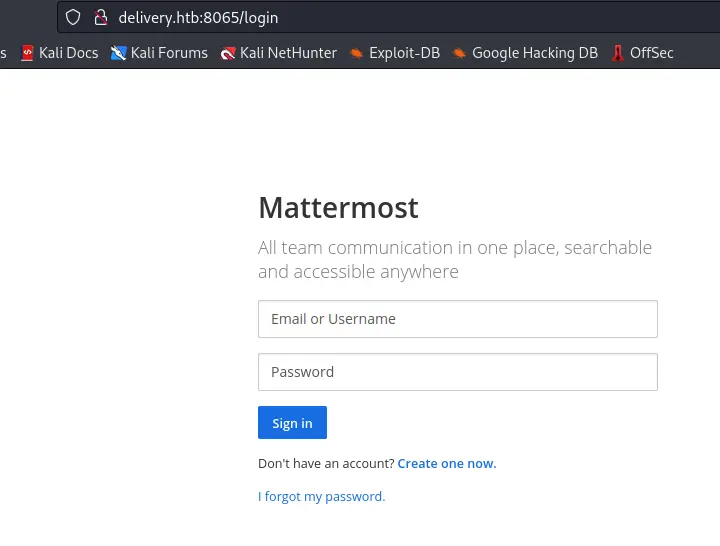Image resolution: width=720 pixels, height=546 pixels.
Task: Click the insecure connection padlock icon
Action: [99, 17]
